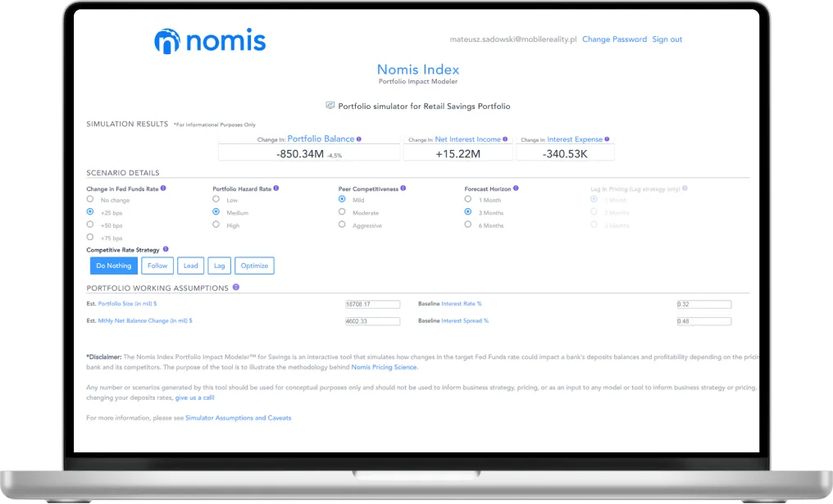This screenshot has width=833, height=504.
Task: Choose High portfolio hazard rate
Action: (x=214, y=225)
